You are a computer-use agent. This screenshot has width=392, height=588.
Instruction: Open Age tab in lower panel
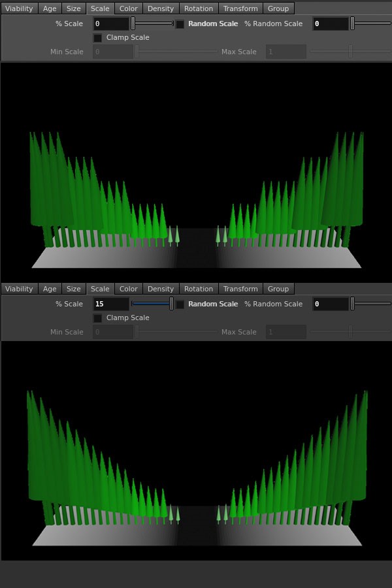pyautogui.click(x=50, y=289)
